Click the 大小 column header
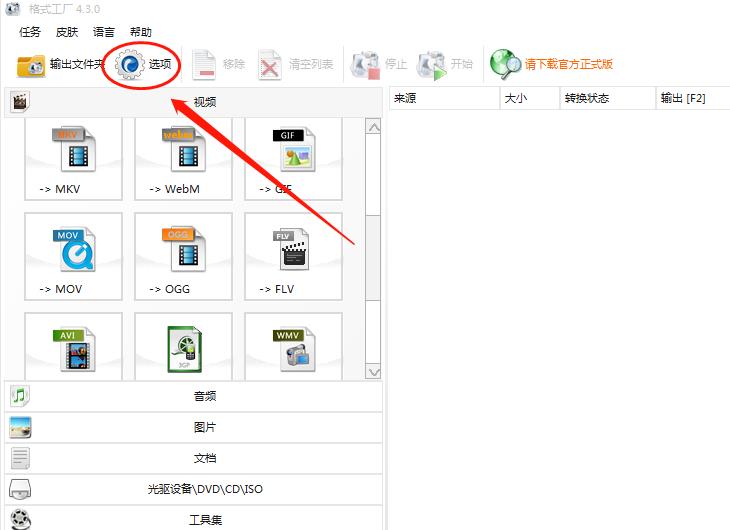The width and height of the screenshot is (730, 530). (529, 98)
